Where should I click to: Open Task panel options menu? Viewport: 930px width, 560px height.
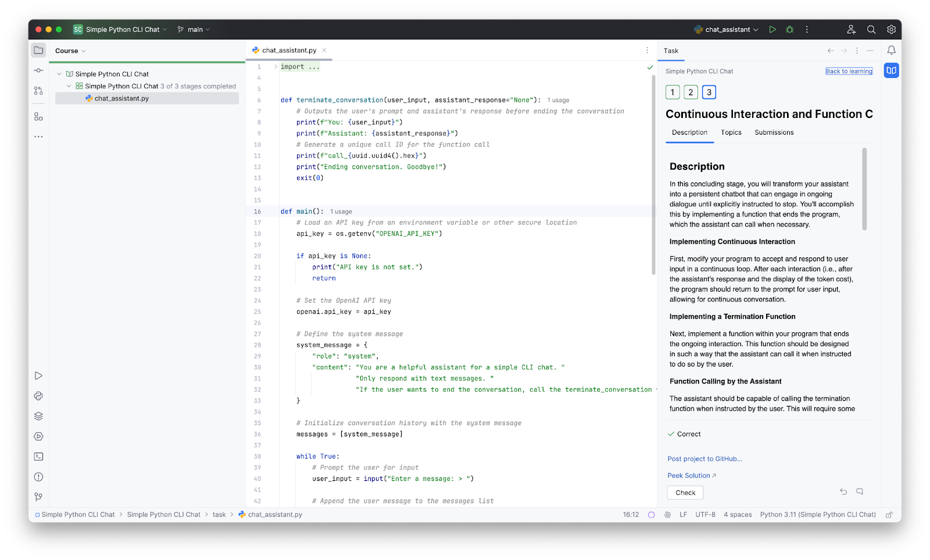[x=857, y=51]
